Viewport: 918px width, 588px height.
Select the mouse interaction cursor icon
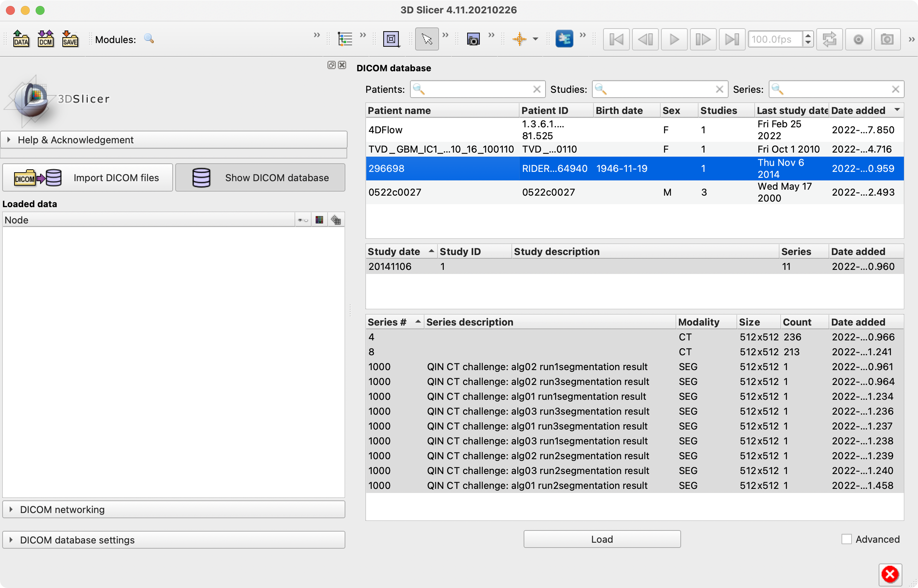[x=427, y=39]
